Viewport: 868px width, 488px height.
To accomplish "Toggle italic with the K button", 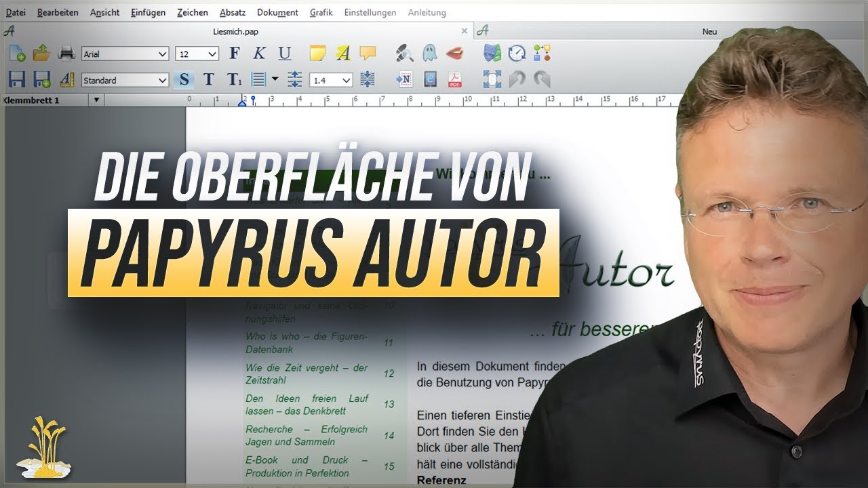I will click(x=259, y=53).
